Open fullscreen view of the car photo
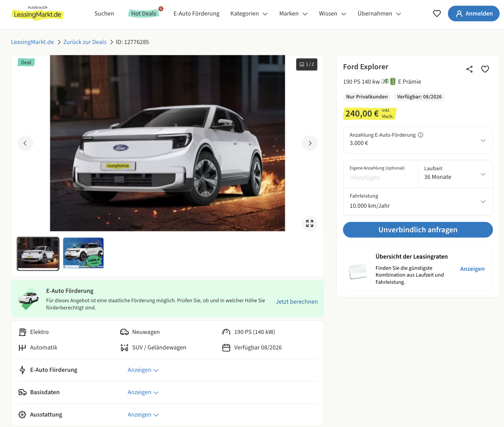 click(309, 224)
